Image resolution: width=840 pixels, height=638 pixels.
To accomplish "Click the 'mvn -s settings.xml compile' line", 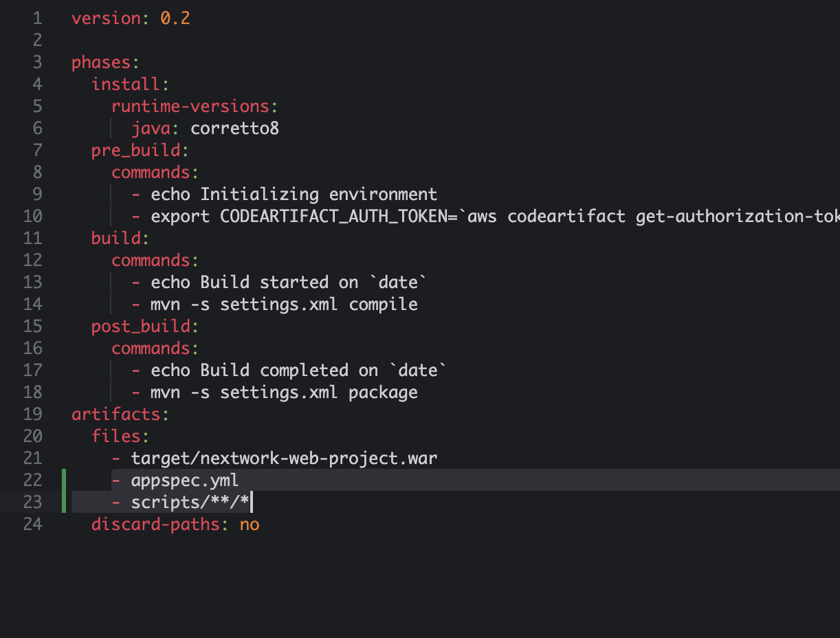I will 284,305.
